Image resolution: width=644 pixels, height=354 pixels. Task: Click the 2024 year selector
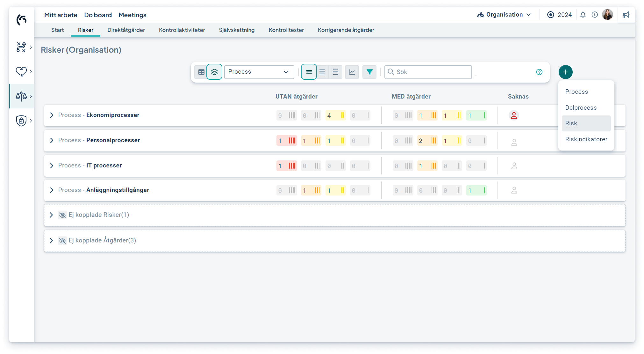pyautogui.click(x=559, y=15)
